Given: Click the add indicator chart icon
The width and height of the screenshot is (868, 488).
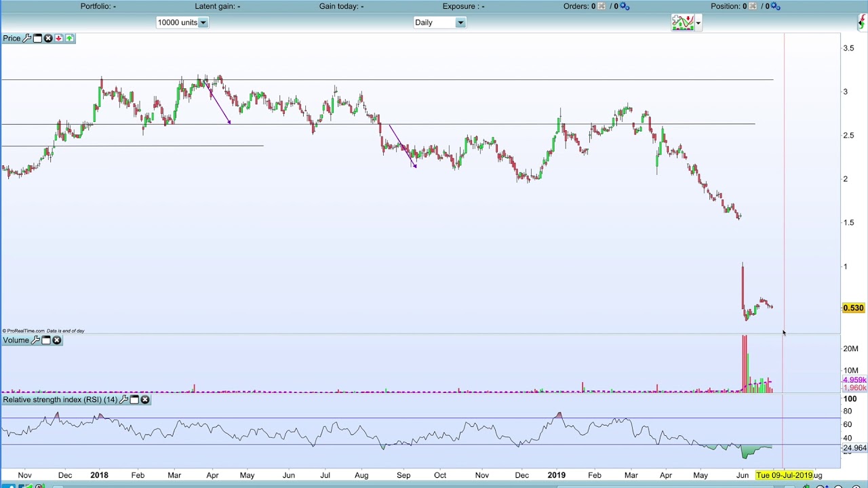Looking at the screenshot, I should click(682, 22).
